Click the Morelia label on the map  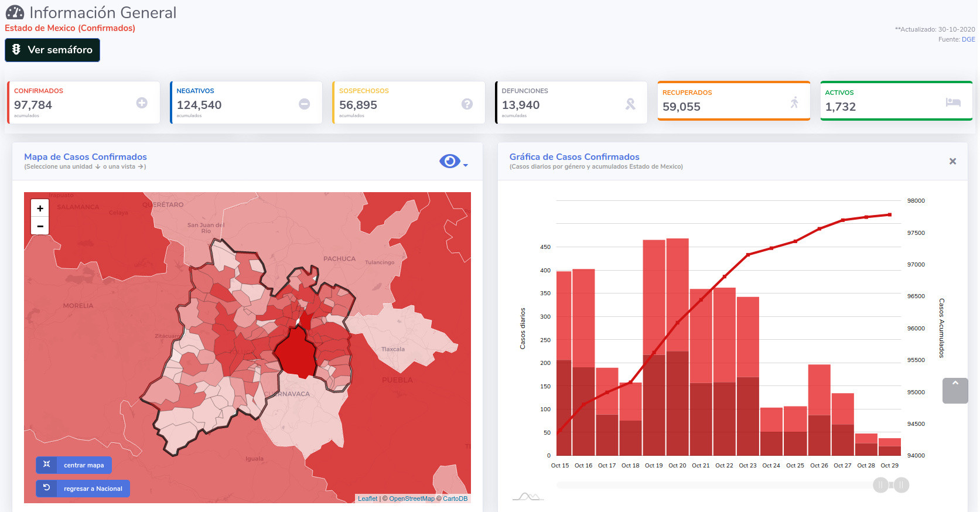coord(78,306)
